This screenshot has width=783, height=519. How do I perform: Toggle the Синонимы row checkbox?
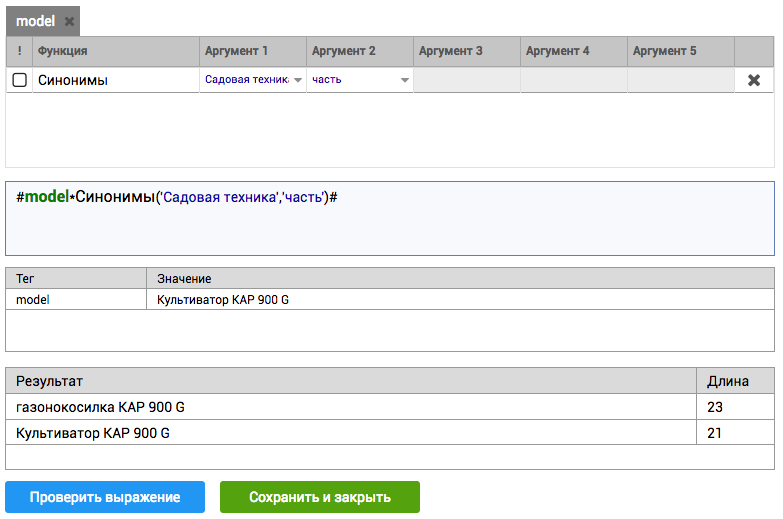19,80
